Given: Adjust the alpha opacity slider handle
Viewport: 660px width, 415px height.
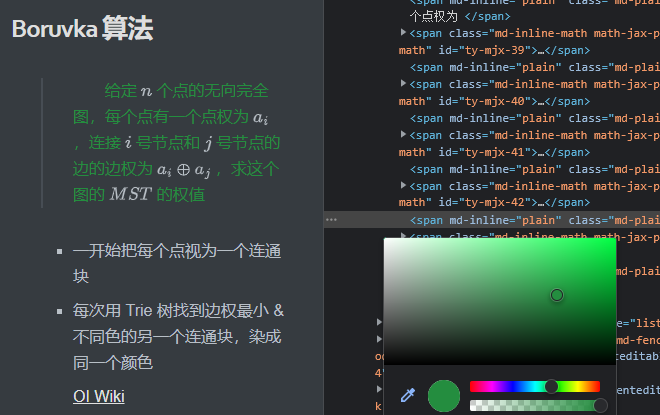Looking at the screenshot, I should (600, 405).
